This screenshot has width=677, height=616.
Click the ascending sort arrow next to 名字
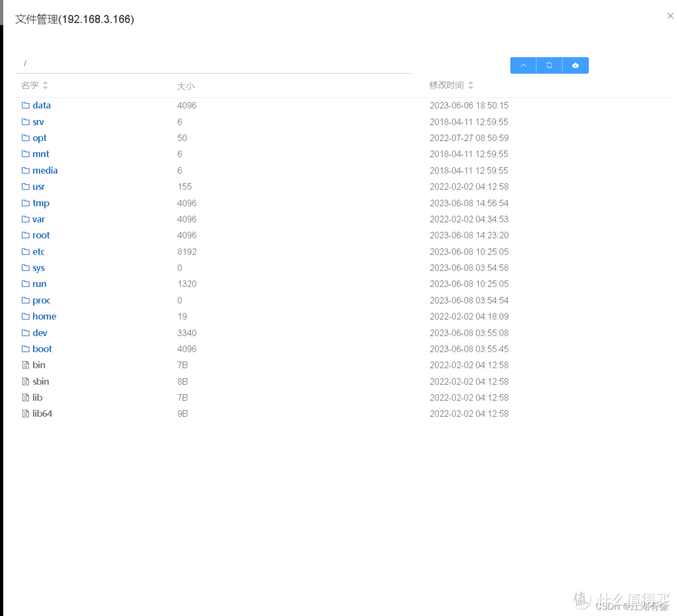(46, 83)
